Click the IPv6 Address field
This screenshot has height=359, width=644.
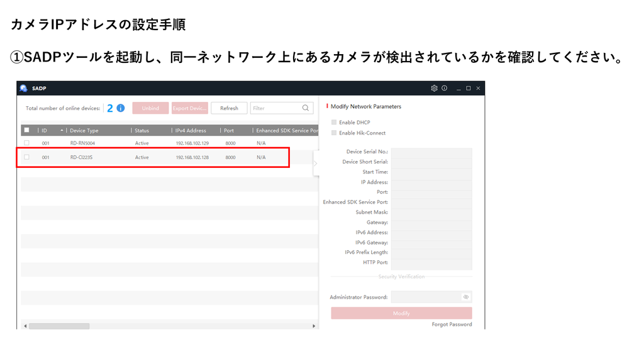[x=431, y=233]
